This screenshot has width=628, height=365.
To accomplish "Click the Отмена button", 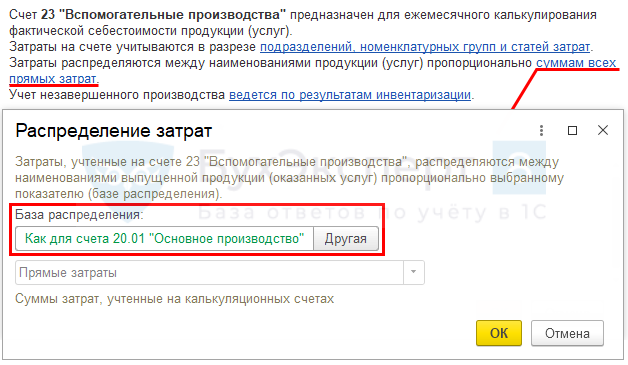I will tap(567, 333).
